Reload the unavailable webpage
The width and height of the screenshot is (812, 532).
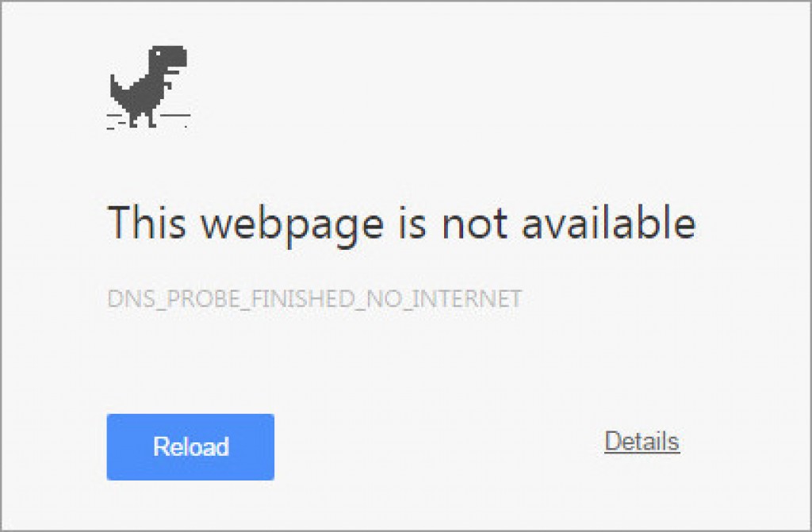tap(190, 447)
